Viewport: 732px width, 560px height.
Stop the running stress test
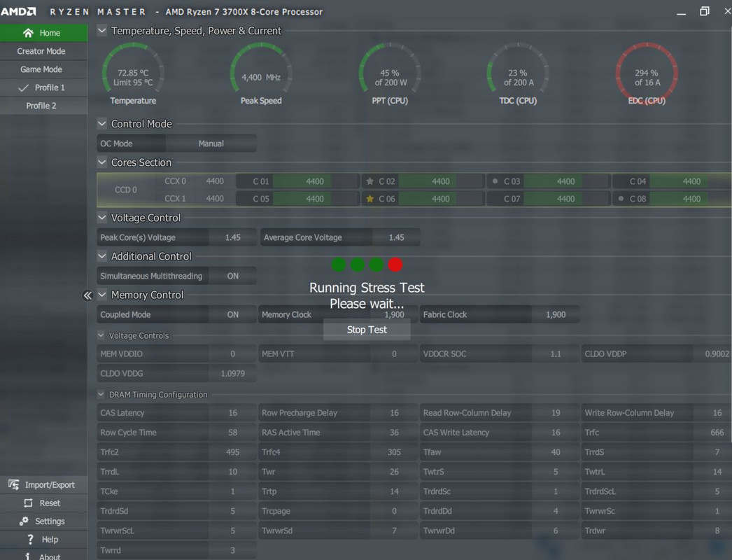[x=367, y=330]
